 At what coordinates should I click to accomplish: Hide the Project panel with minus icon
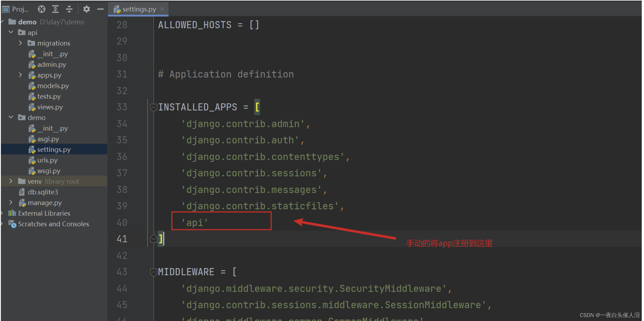pos(100,9)
